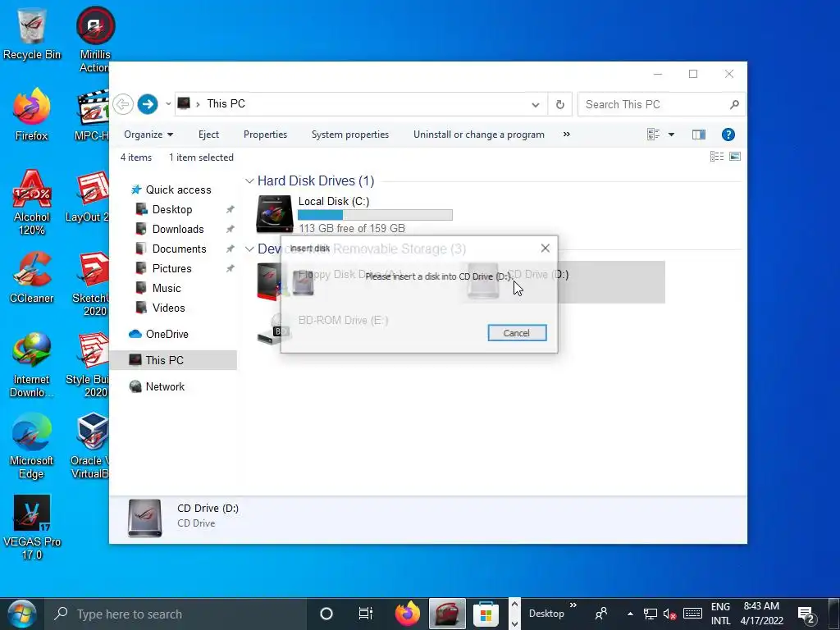Screen dimensions: 840x630
Task: Open Pictures in the navigation pane
Action: pyautogui.click(x=171, y=268)
